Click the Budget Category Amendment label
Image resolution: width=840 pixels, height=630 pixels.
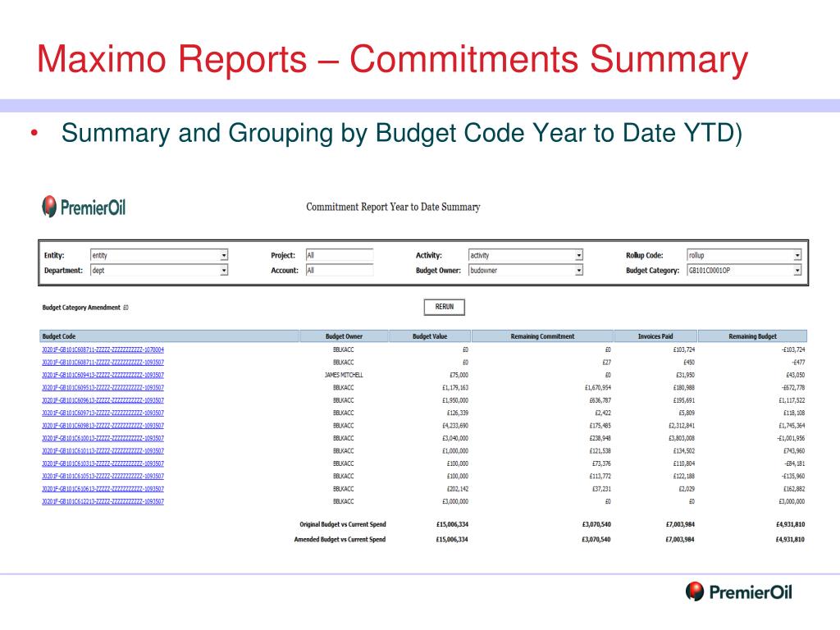coord(81,308)
